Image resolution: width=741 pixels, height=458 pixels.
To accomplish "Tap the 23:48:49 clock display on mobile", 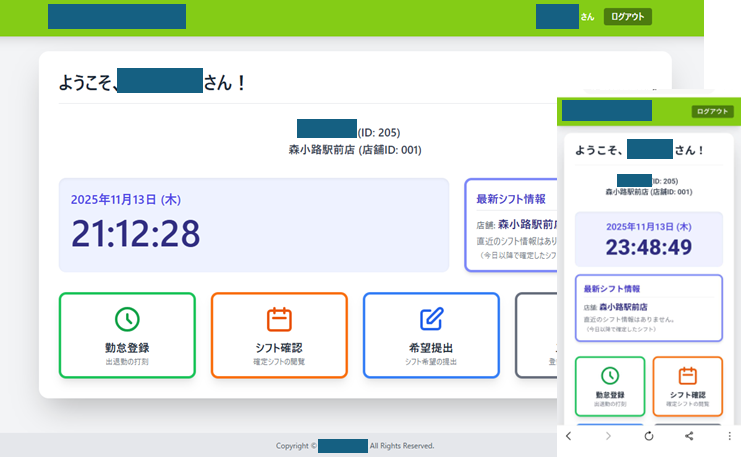I will (x=648, y=246).
